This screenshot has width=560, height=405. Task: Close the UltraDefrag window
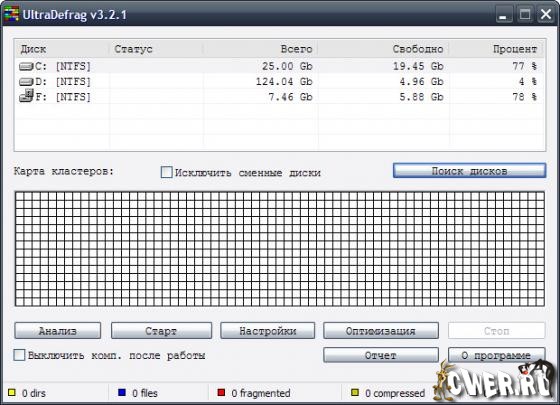point(546,15)
